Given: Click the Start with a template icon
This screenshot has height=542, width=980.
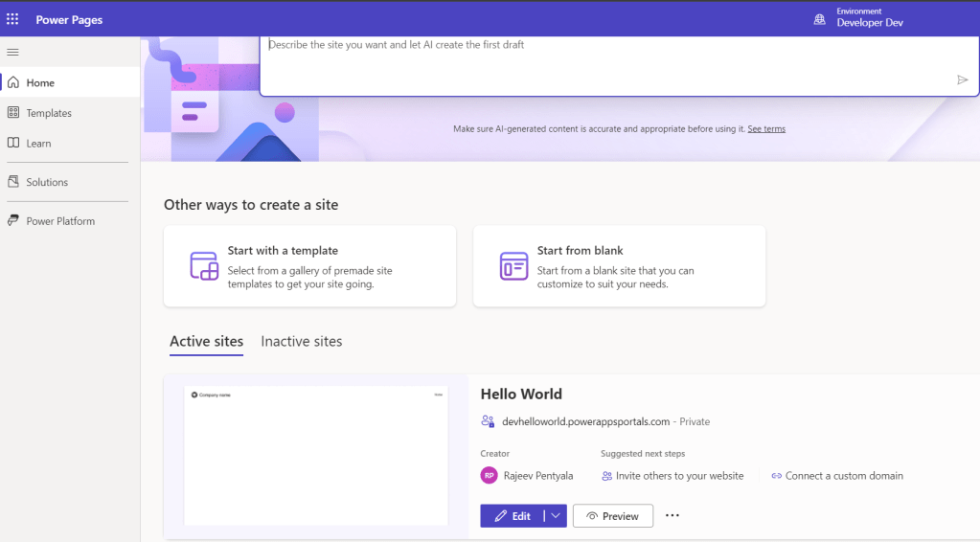Looking at the screenshot, I should pyautogui.click(x=204, y=265).
